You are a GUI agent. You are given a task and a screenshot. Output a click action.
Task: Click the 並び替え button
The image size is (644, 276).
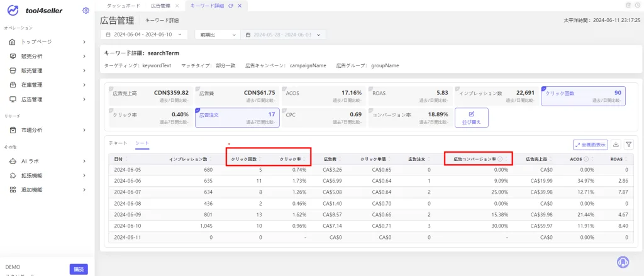click(472, 118)
